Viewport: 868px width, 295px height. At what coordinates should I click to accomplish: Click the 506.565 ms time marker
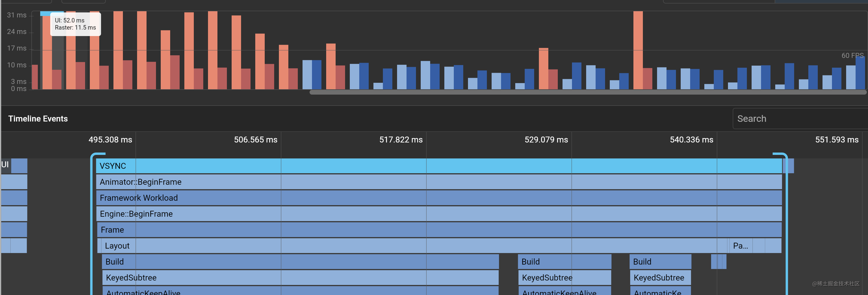[x=256, y=140]
